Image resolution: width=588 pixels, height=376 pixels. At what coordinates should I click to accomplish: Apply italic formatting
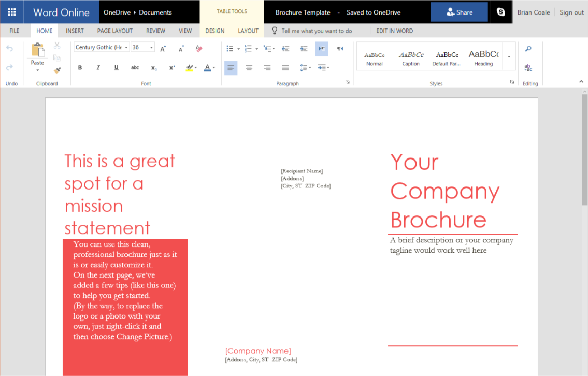click(98, 67)
